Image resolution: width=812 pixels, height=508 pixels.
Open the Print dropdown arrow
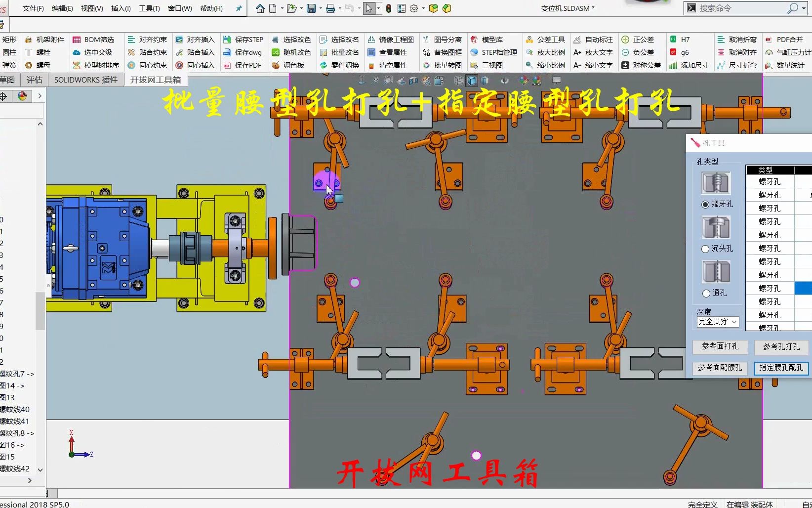coord(340,8)
